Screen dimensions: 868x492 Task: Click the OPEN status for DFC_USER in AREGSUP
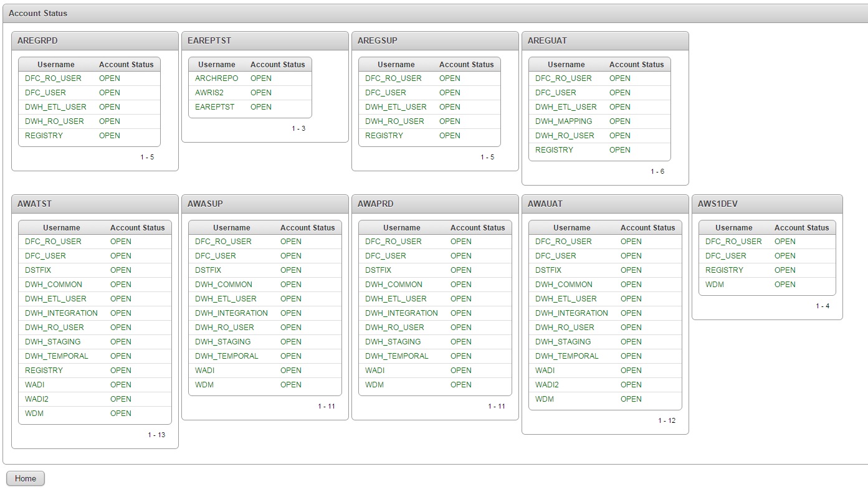[450, 92]
